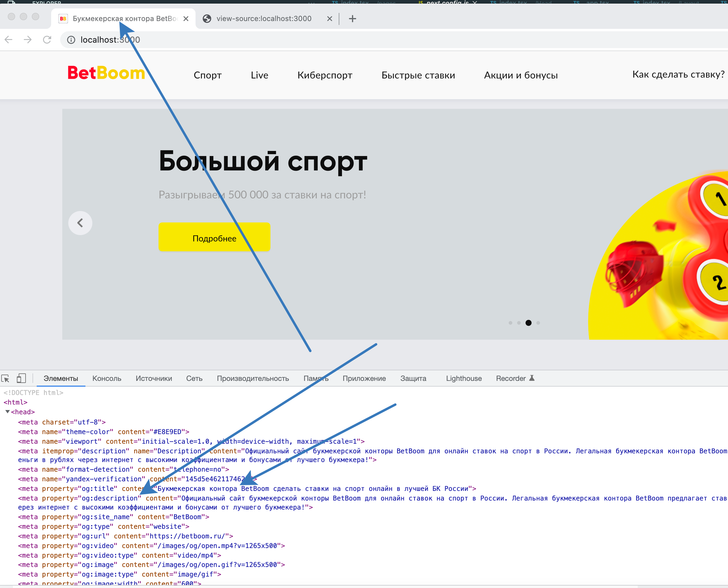This screenshot has height=588, width=728.
Task: Switch to the Консоль DevTools tab
Action: click(106, 378)
